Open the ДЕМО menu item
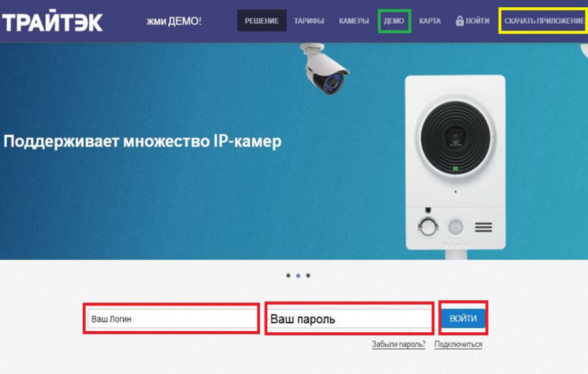The height and width of the screenshot is (374, 588). tap(394, 21)
